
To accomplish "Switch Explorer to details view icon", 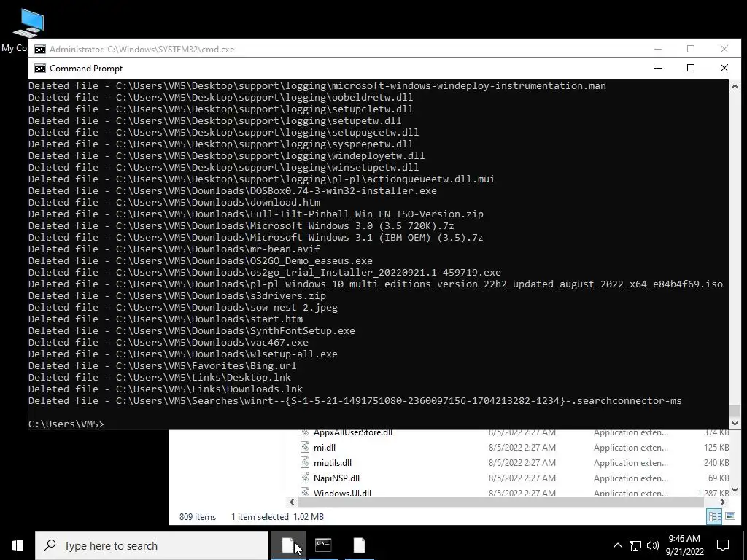I will [x=714, y=517].
